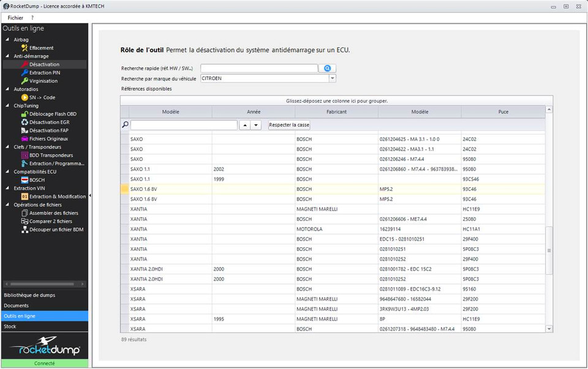This screenshot has width=588, height=369.
Task: Switch to Bibliothèque de dumps section
Action: point(29,295)
